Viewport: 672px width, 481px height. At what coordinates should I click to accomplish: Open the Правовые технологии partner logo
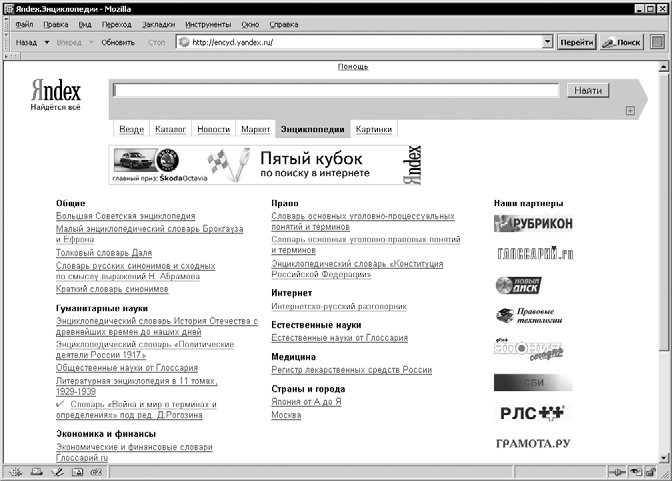(x=529, y=316)
